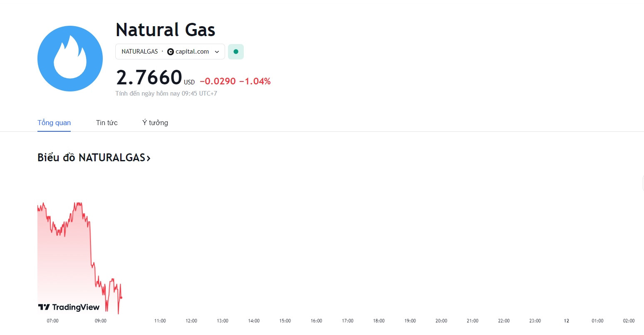Click the 15:00 time axis label
644x335 pixels.
tap(285, 321)
